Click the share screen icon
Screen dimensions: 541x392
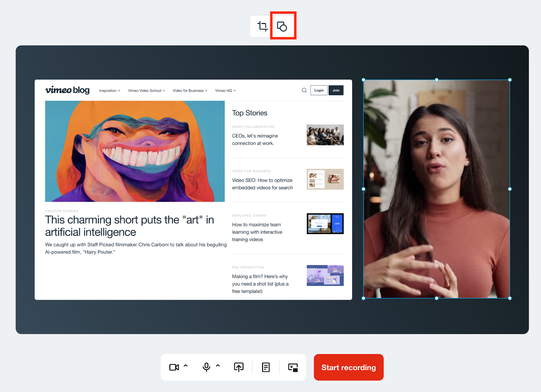pyautogui.click(x=239, y=367)
